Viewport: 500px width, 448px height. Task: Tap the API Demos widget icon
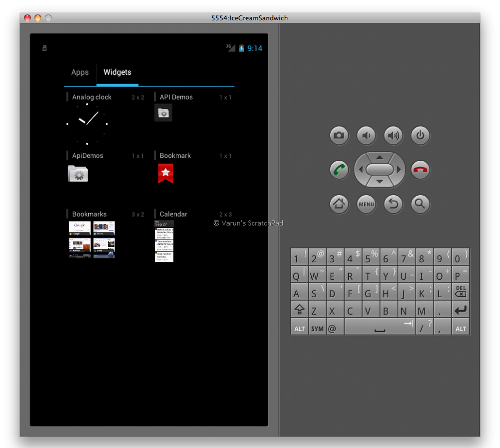(163, 113)
